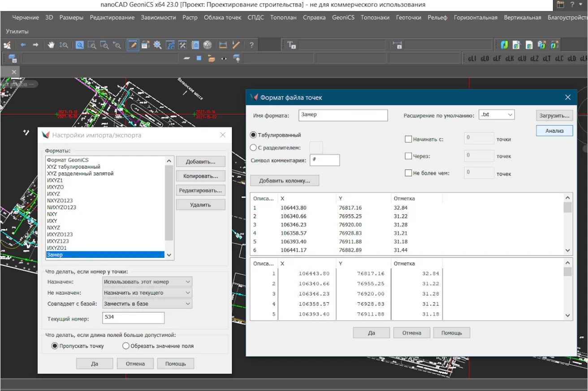588x391 pixels.
Task: Open the Топоплан menu
Action: pos(283,17)
